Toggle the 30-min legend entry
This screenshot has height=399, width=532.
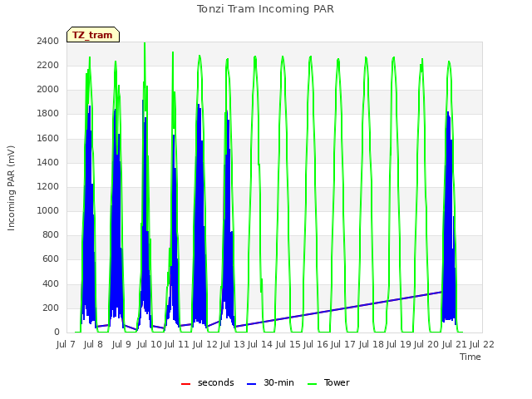[270, 382]
